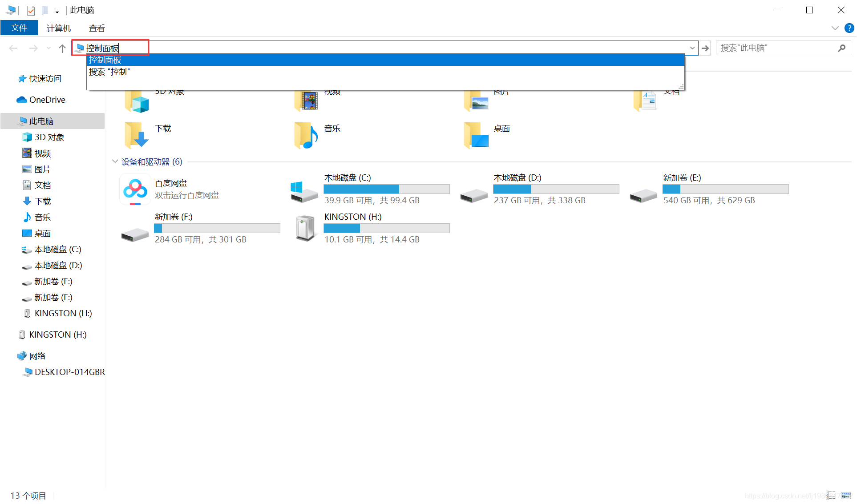
Task: Switch to large thumbnails view icon
Action: (x=845, y=495)
